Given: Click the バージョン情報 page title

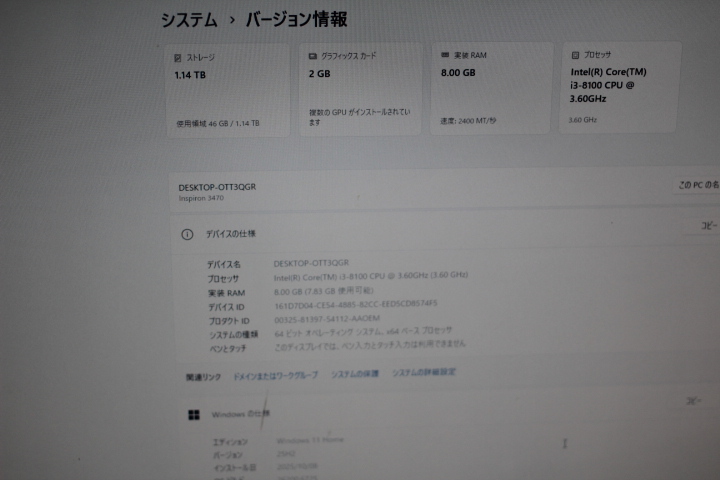Looking at the screenshot, I should click(296, 20).
